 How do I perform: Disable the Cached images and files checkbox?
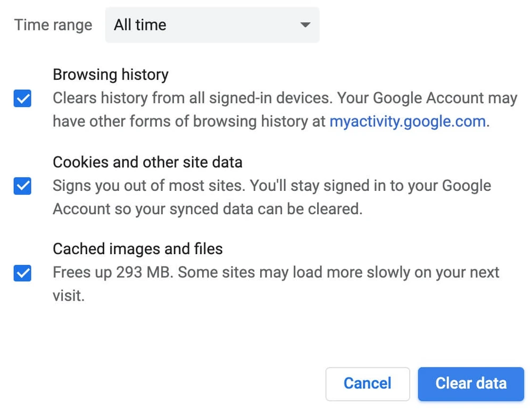pyautogui.click(x=22, y=273)
